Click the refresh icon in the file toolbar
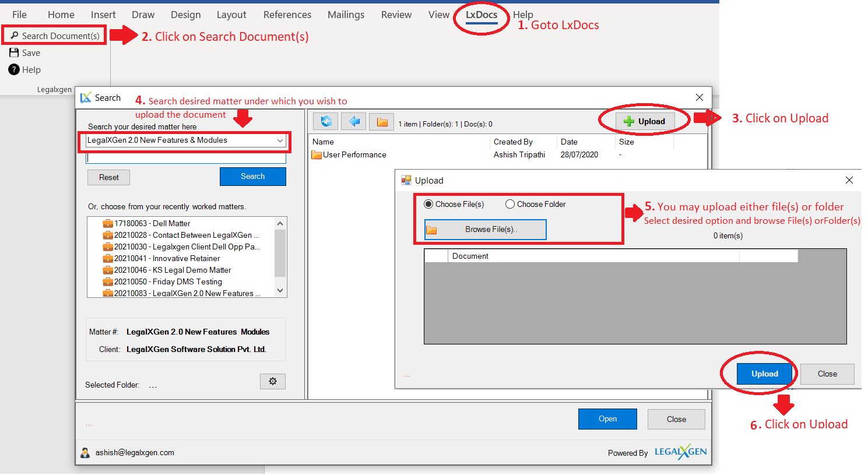Screen dimensions: 868x475 point(326,122)
